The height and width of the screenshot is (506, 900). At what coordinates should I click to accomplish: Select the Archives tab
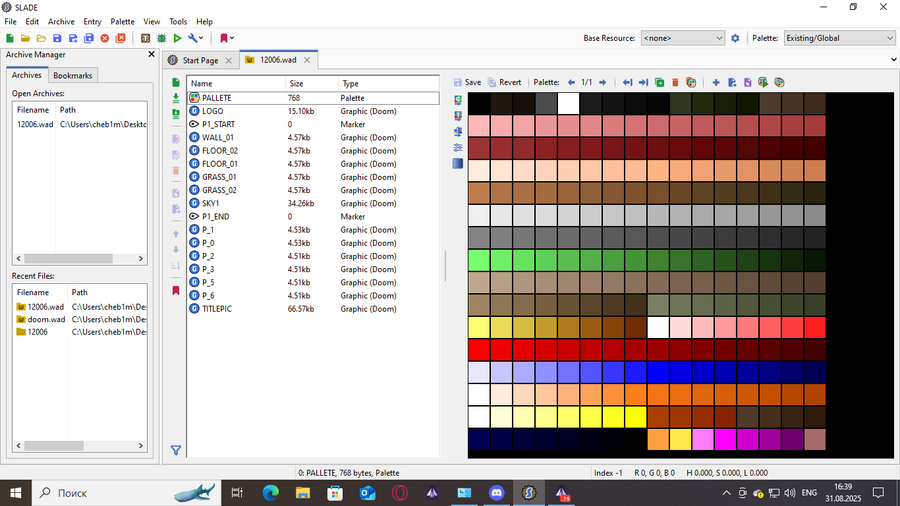tap(26, 75)
